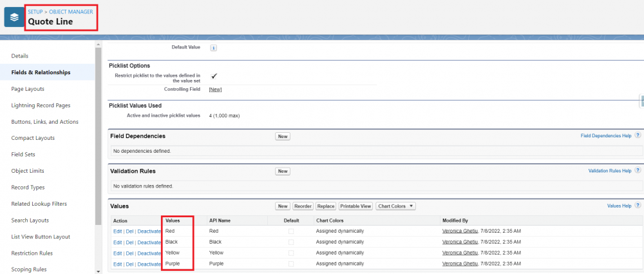644x274 pixels.
Task: Delete the Purple picklist value
Action: pyautogui.click(x=129, y=264)
